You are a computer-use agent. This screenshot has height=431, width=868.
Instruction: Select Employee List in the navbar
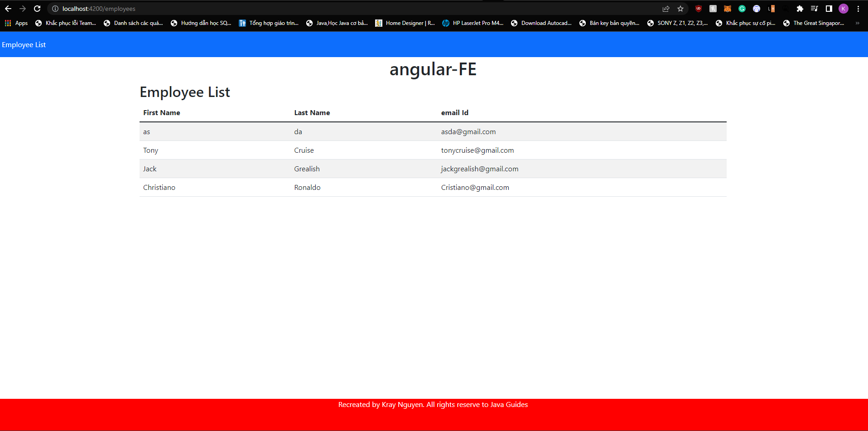pyautogui.click(x=24, y=44)
